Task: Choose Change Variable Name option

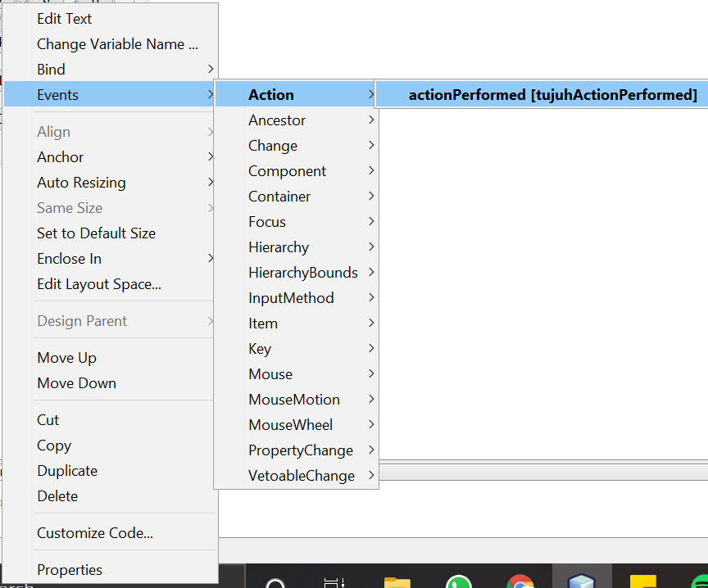Action: [x=117, y=43]
